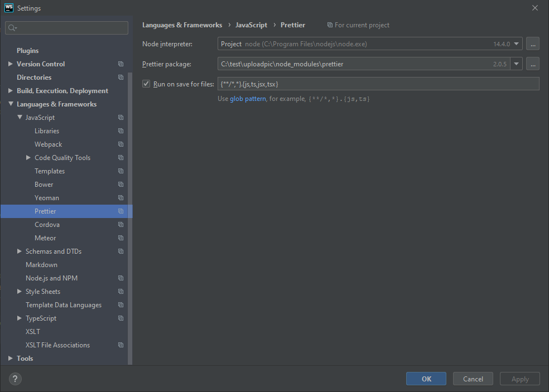The image size is (549, 392).
Task: Expand the TypeScript settings node
Action: tap(20, 318)
